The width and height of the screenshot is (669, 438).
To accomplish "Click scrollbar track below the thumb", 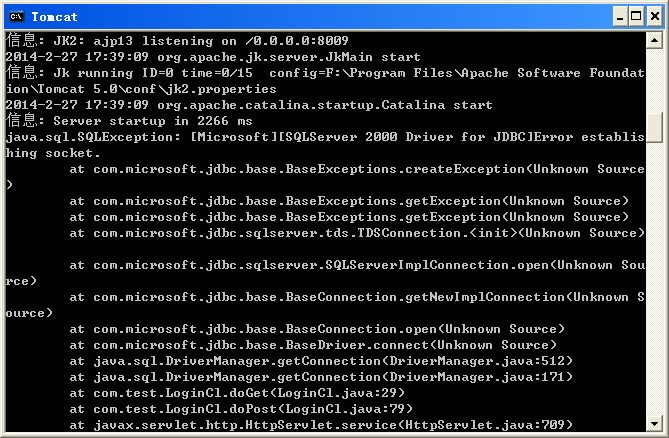I will 654,277.
